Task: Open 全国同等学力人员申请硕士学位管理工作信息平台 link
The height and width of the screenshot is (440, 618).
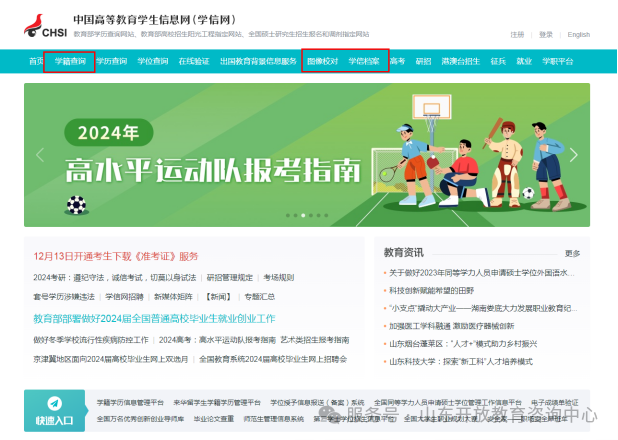Action: tap(448, 403)
